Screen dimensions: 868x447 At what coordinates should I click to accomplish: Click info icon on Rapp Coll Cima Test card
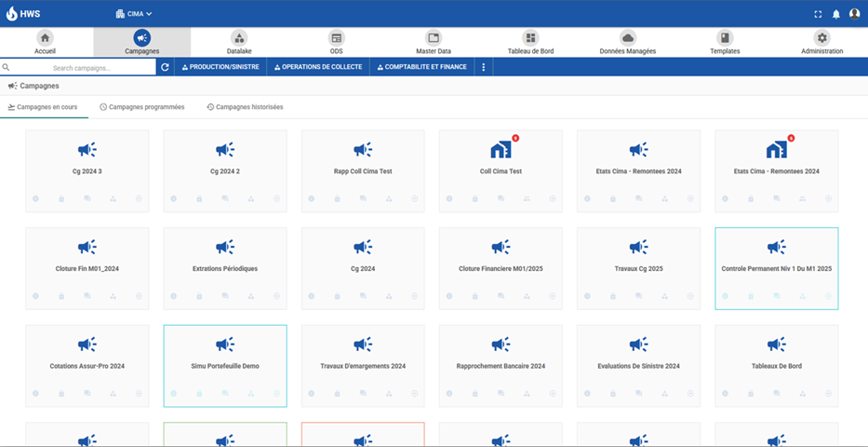point(311,198)
